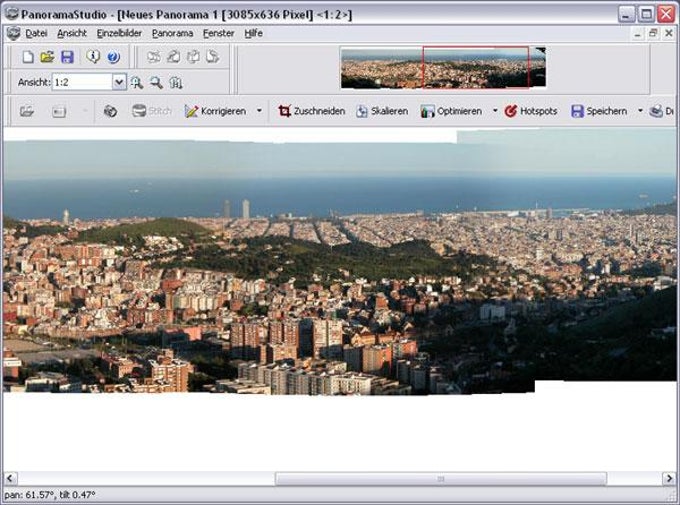Click the fourth grayed image pages icon
This screenshot has width=680, height=505.
pyautogui.click(x=212, y=57)
